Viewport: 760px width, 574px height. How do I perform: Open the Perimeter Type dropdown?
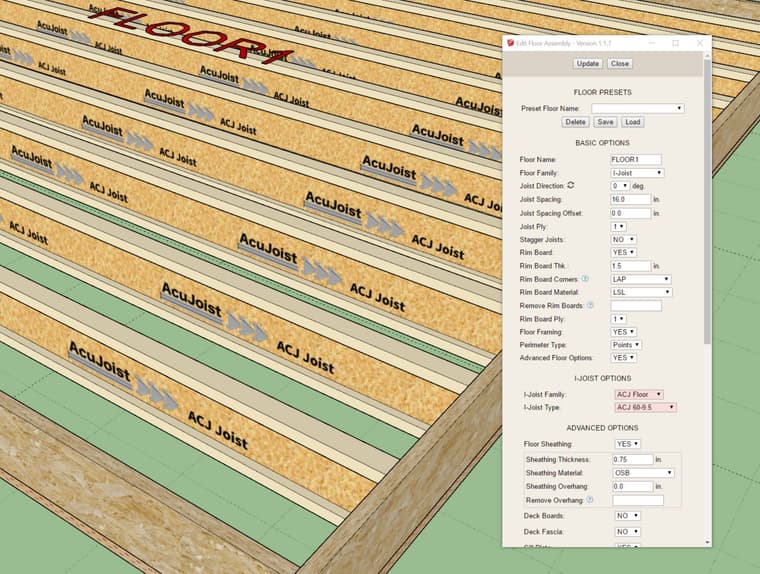[627, 345]
